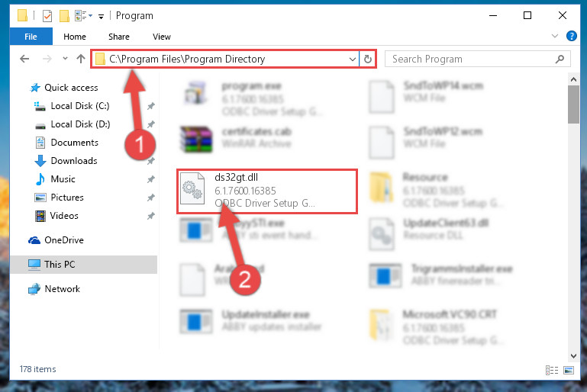Click the New folder icon in title bar
The image size is (587, 392).
pos(64,16)
